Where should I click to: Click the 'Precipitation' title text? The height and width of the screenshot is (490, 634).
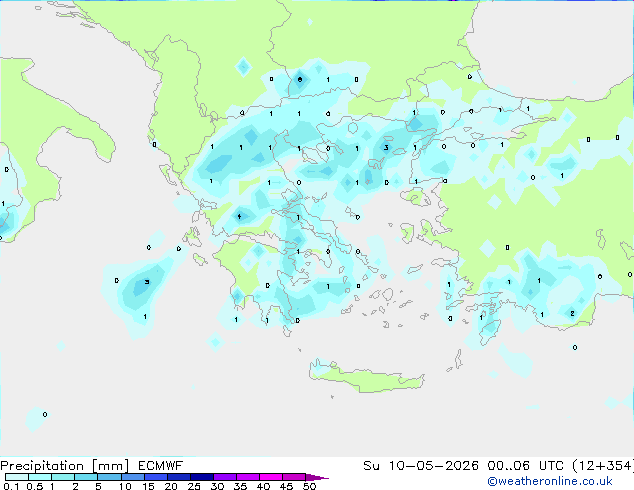pyautogui.click(x=42, y=466)
